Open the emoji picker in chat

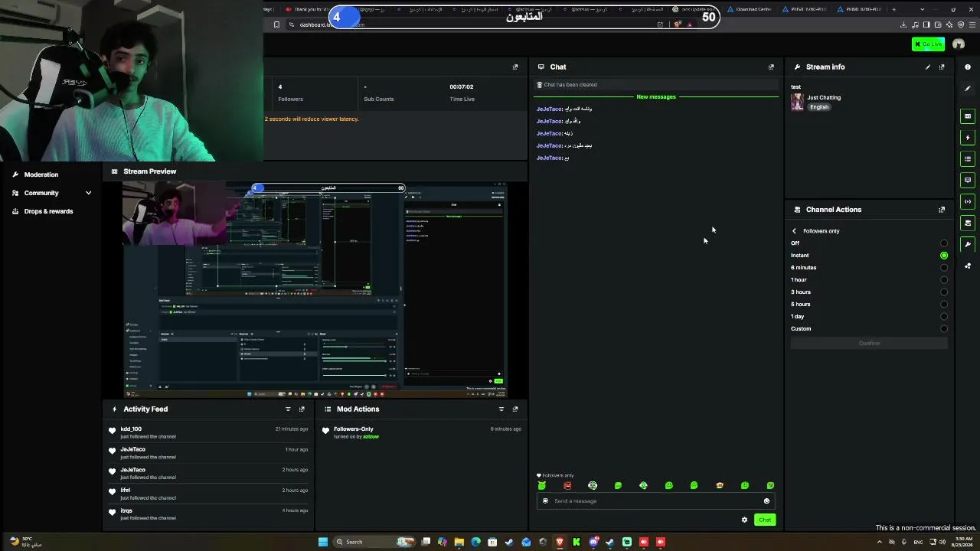tap(766, 501)
